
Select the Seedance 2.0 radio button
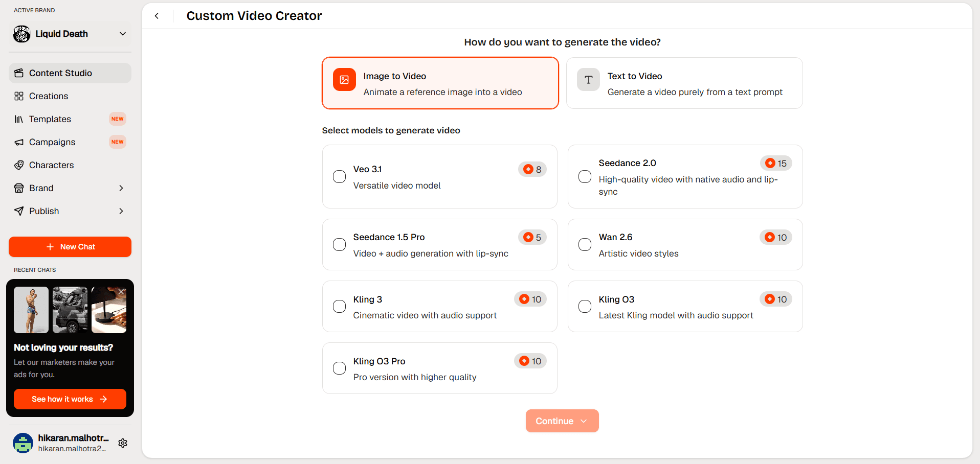585,177
